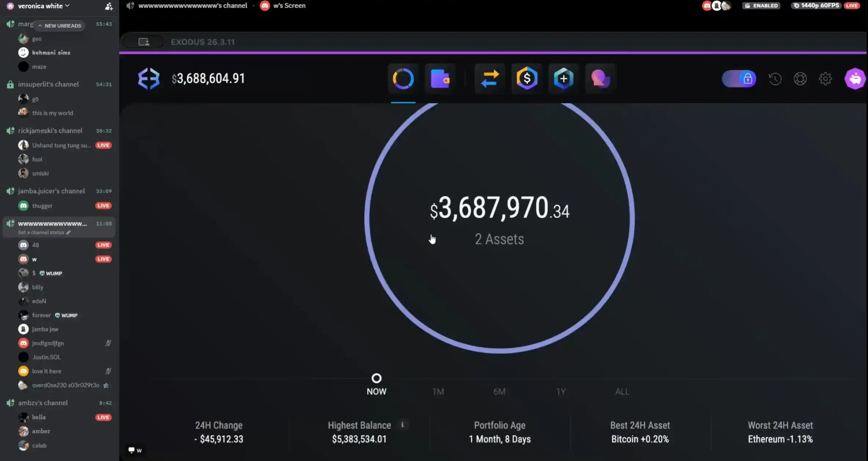The height and width of the screenshot is (461, 868).
Task: Watch bella's LIVE stream
Action: [103, 417]
